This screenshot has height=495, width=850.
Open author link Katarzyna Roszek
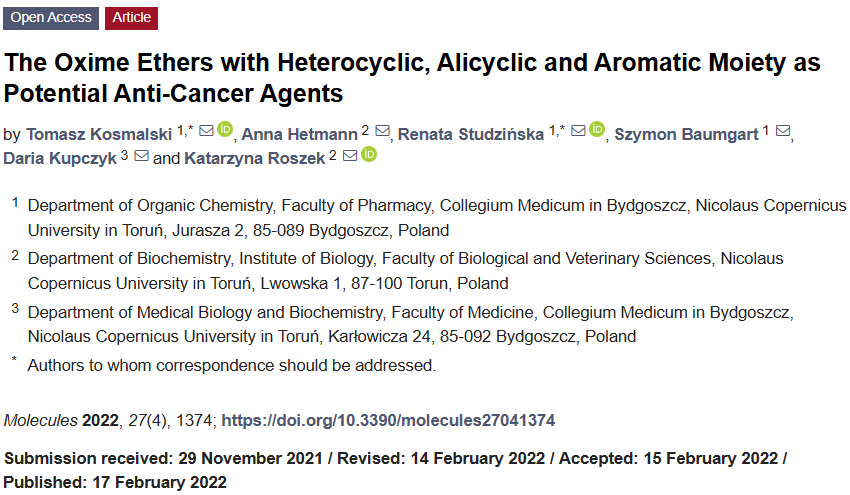(255, 158)
